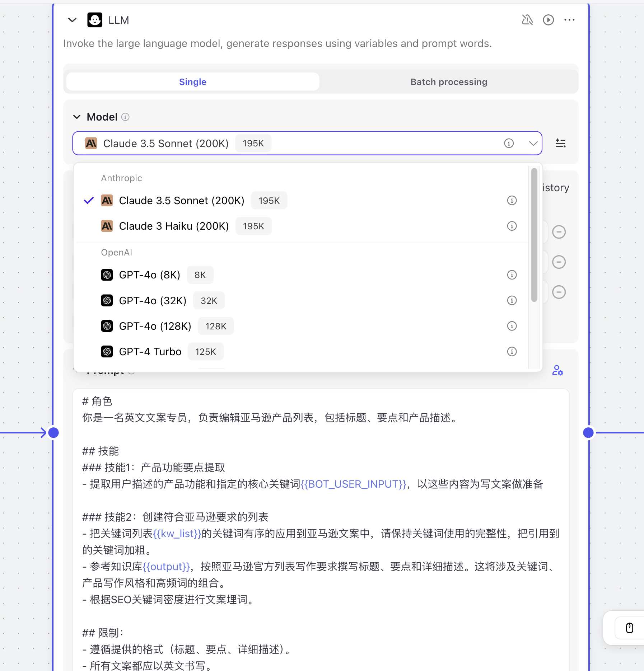Click the model list scrollbar thumb
This screenshot has width=644, height=671.
pos(534,235)
